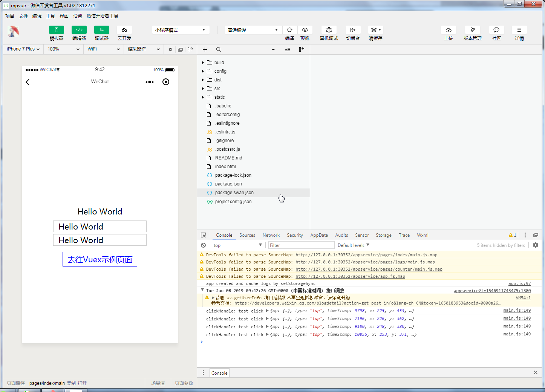
Task: Toggle the 调试器 debugger panel
Action: 102,30
